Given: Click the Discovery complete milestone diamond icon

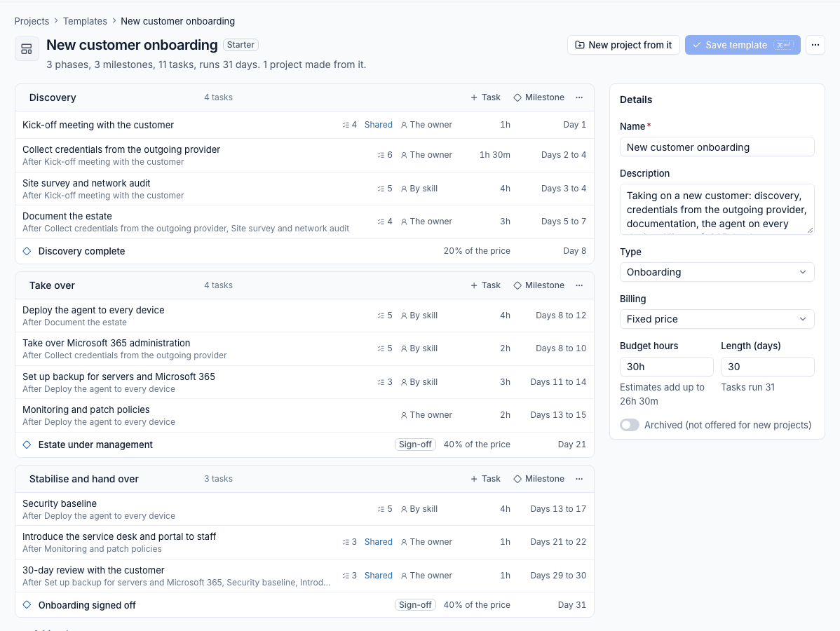Looking at the screenshot, I should [x=27, y=251].
